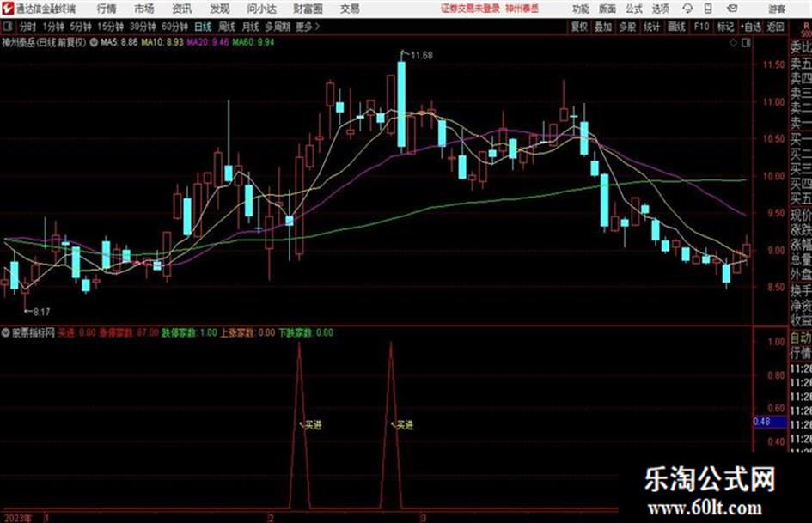This screenshot has width=812, height=523.
Task: Click the 上涨家数: 0.00 indicator value
Action: point(247,332)
